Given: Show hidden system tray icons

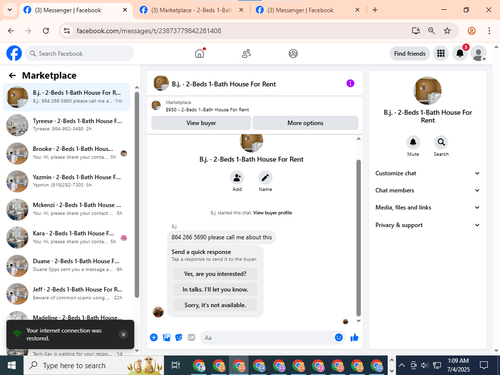Looking at the screenshot, I should click(402, 365).
